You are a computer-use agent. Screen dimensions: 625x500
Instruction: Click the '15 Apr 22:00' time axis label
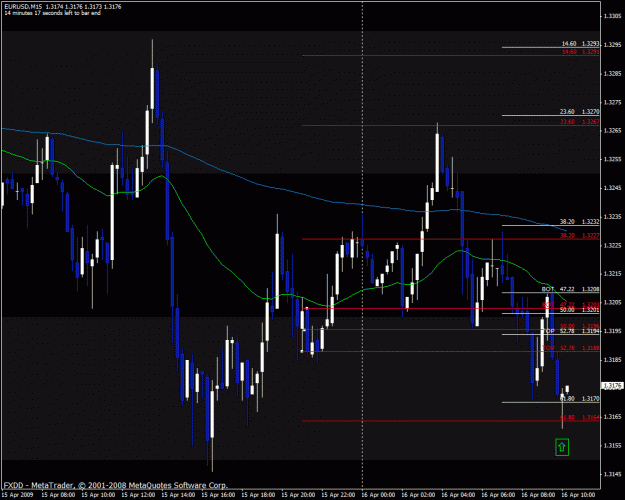[x=338, y=495]
